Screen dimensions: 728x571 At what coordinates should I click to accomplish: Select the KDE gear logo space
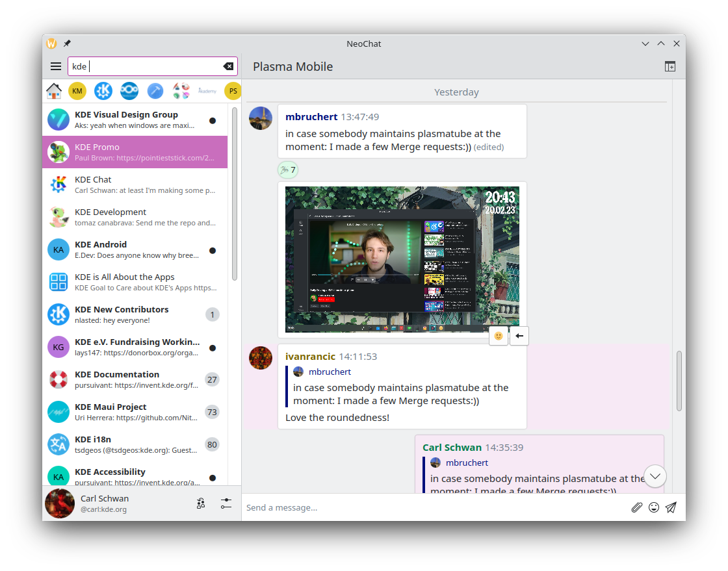point(103,91)
